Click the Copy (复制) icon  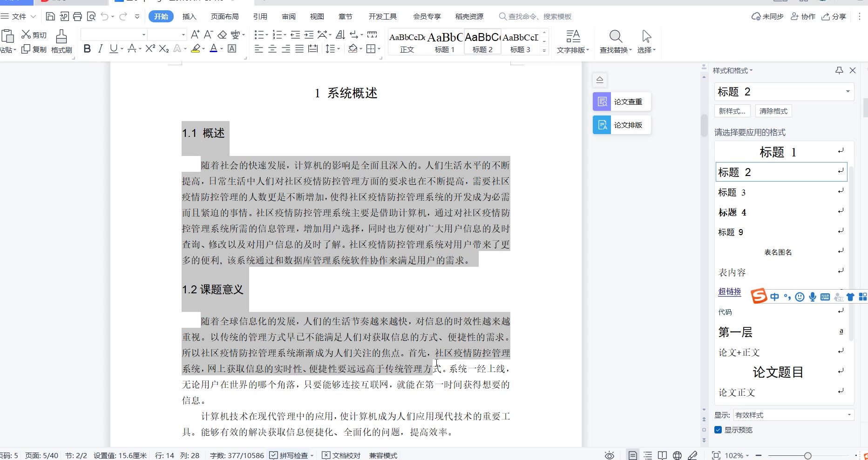click(x=26, y=49)
